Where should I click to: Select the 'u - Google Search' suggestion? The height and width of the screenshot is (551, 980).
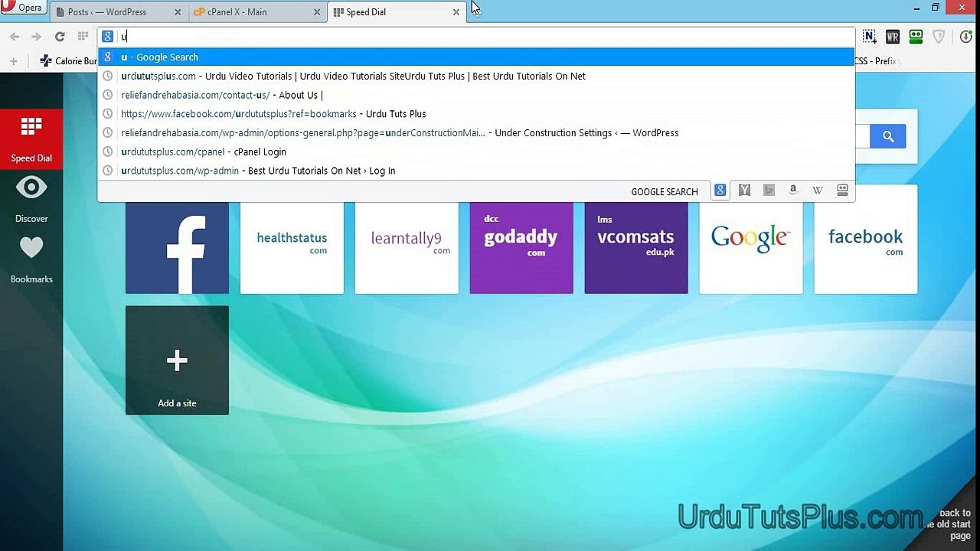click(475, 57)
